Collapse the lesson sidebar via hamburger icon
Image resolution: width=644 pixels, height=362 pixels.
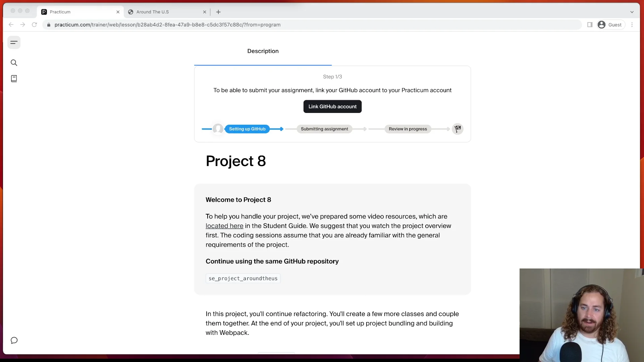point(14,42)
